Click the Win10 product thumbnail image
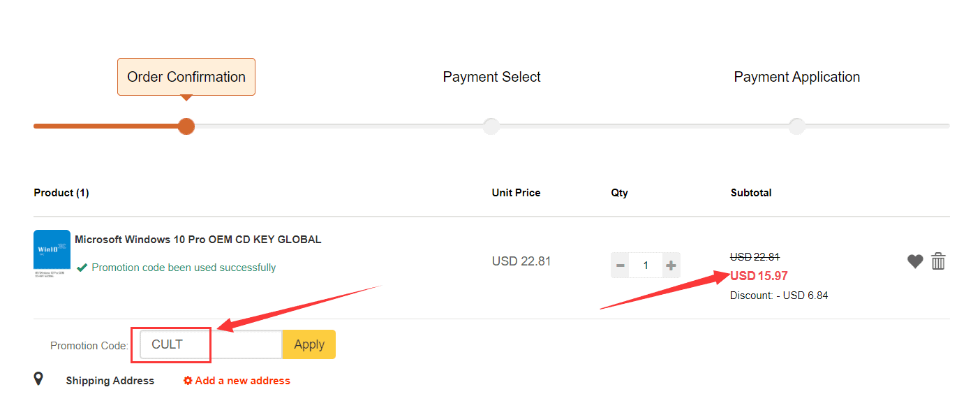The height and width of the screenshot is (408, 980). tap(52, 254)
